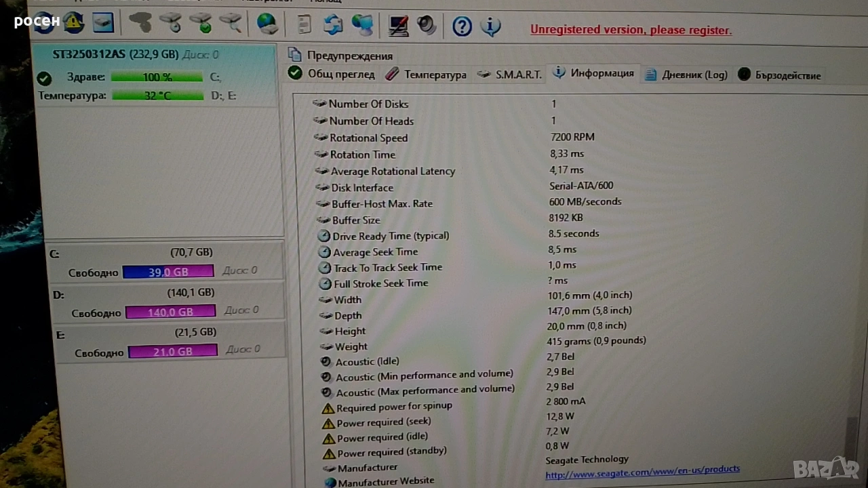Click the blue info bubble toolbar icon
Screen dimensions: 868x488
(490, 26)
